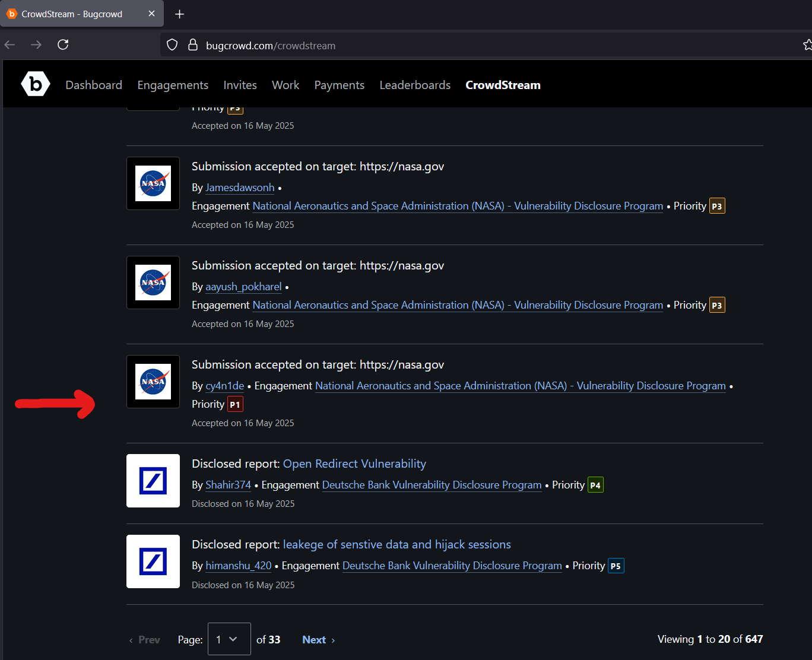Click the Bugcrowd hexagon logo
The image size is (812, 660).
36,84
